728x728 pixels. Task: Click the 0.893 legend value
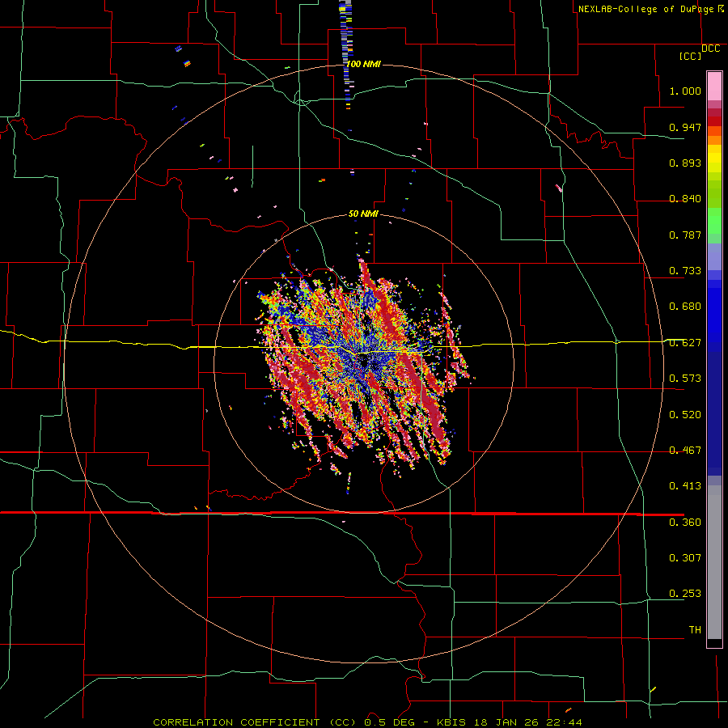(685, 163)
